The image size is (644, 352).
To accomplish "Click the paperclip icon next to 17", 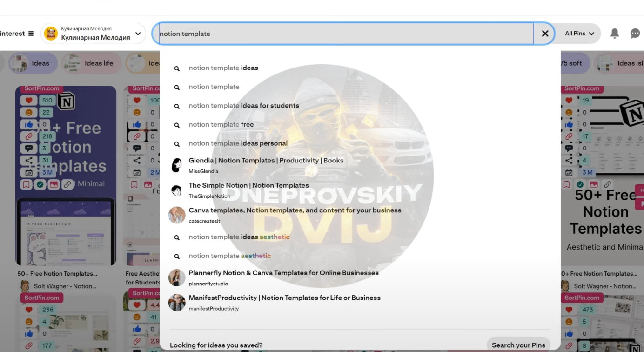I will (569, 136).
